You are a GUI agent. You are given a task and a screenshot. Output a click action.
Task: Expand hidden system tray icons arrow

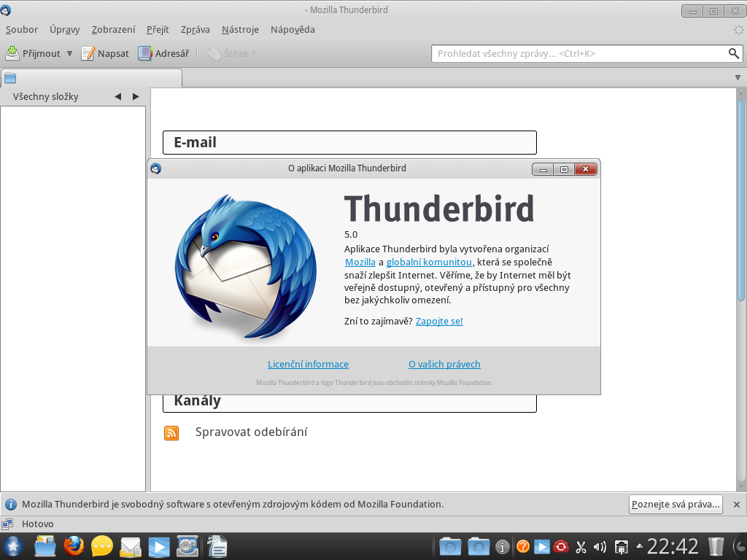point(639,545)
